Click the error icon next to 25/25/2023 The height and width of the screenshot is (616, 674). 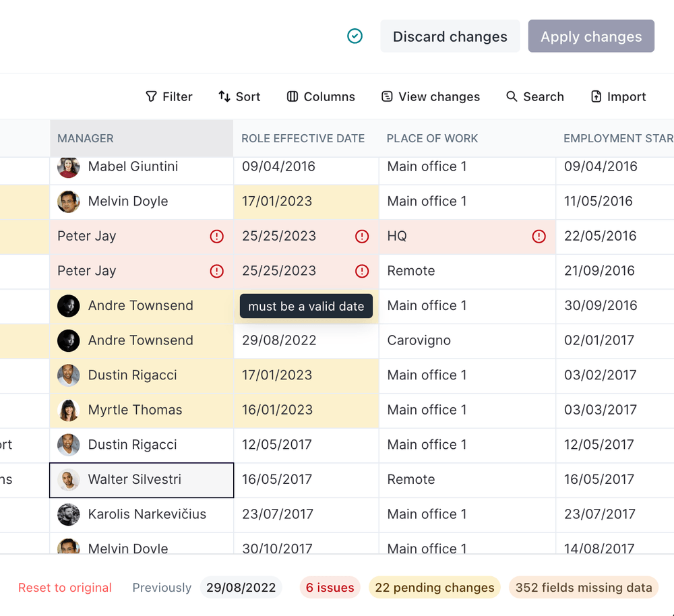tap(362, 236)
